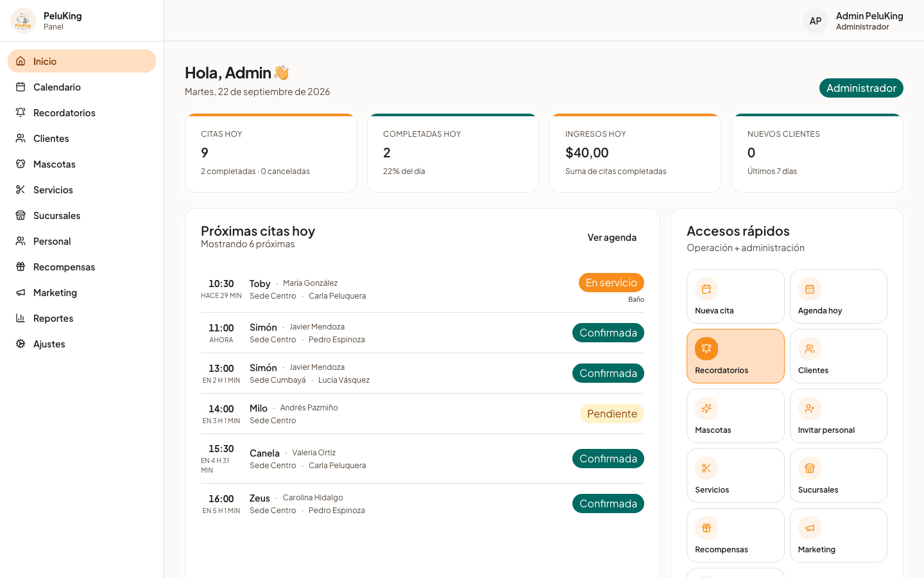924x578 pixels.
Task: Click the Recompensas gift quick access icon
Action: click(706, 528)
